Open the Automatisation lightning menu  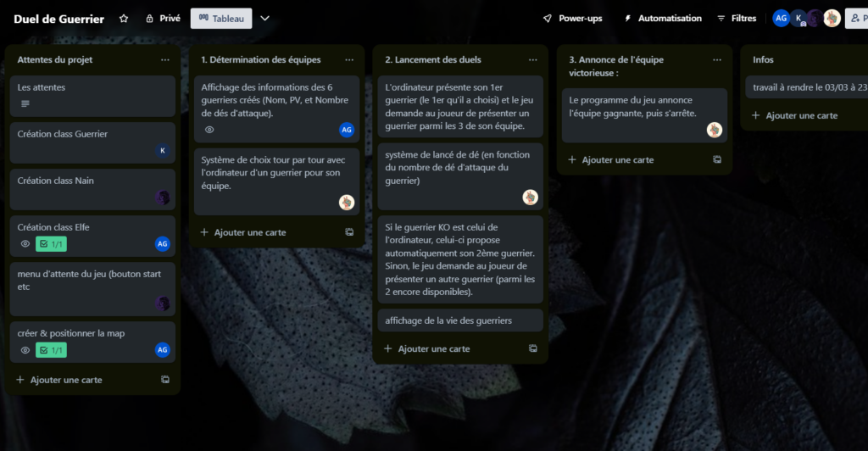(628, 19)
